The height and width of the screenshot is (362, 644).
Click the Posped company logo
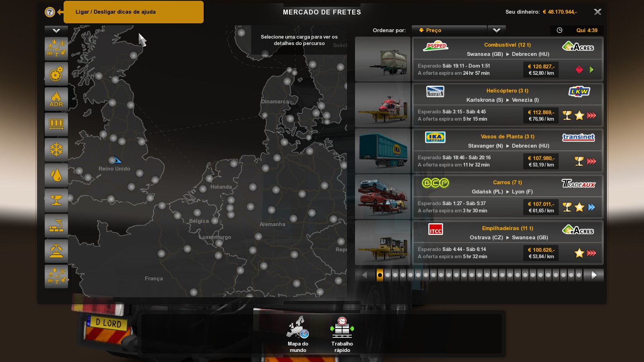[436, 46]
